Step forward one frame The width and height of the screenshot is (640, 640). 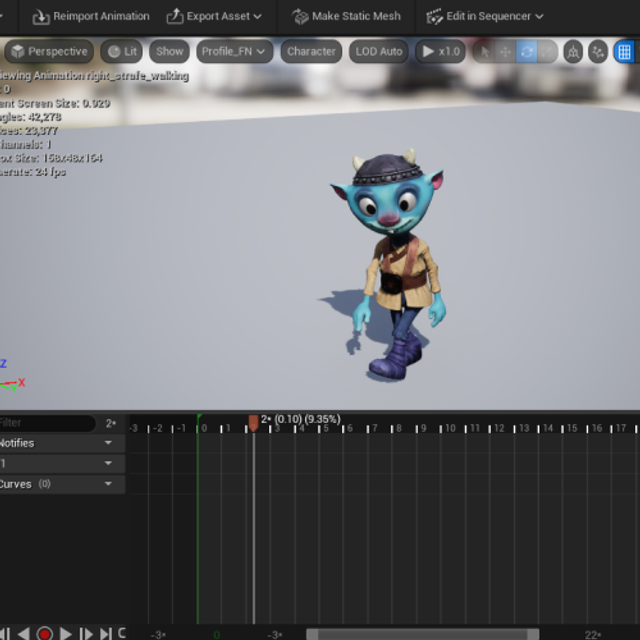tap(86, 633)
